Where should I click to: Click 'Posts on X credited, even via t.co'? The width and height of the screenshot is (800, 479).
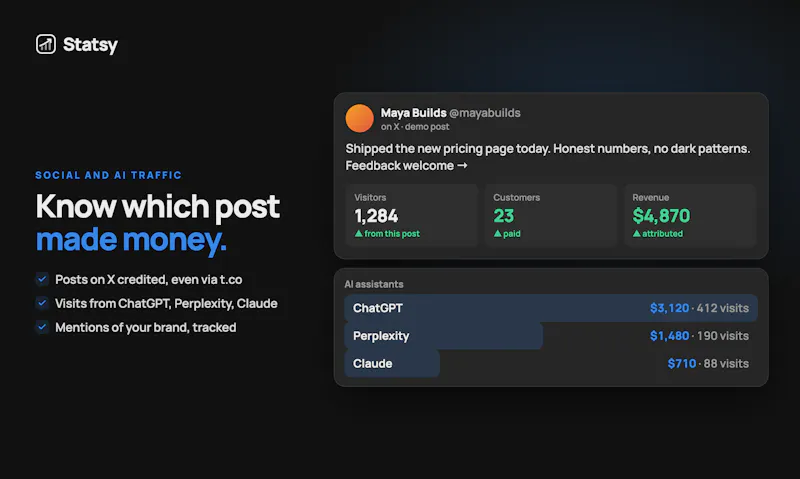(148, 280)
